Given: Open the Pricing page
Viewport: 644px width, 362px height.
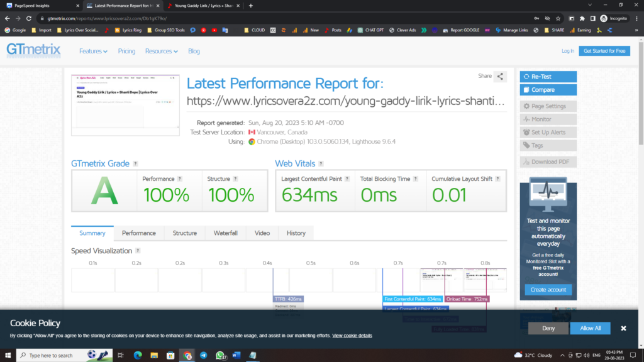Looking at the screenshot, I should [126, 52].
